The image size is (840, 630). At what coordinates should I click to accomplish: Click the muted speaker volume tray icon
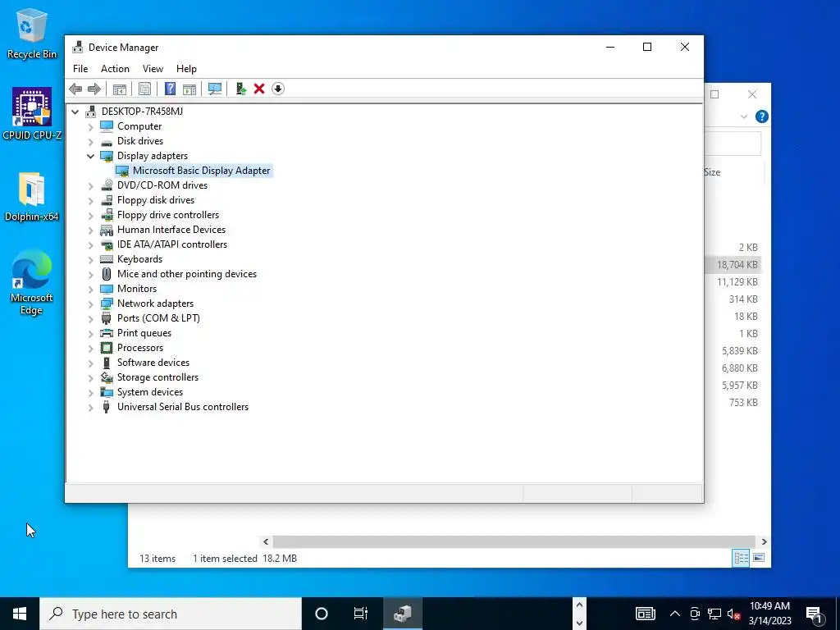click(733, 614)
